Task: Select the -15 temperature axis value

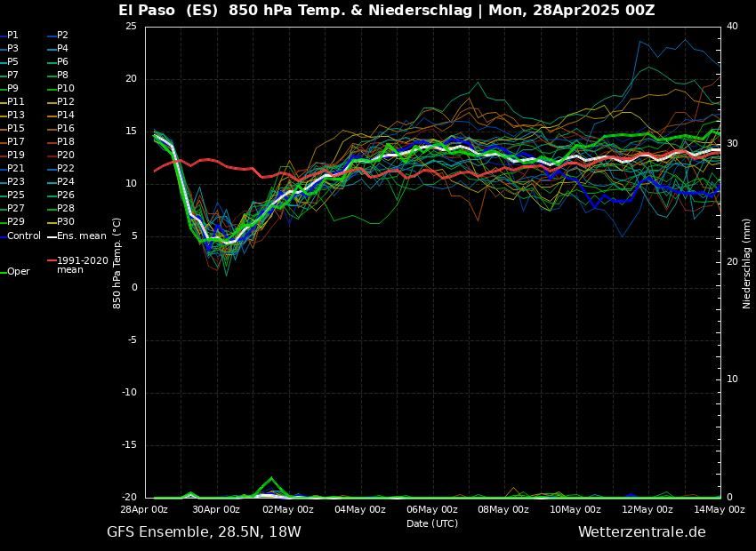Action: [129, 445]
